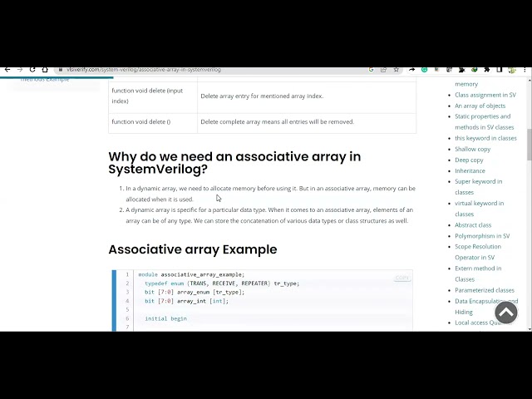Visit the Polymorphism in SV page
The image size is (532, 399).
coord(482,236)
